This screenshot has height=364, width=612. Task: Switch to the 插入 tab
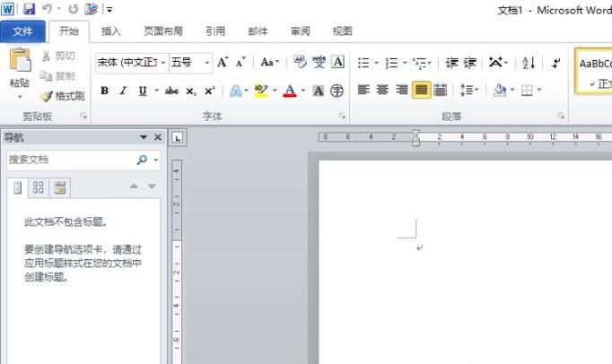(x=111, y=31)
